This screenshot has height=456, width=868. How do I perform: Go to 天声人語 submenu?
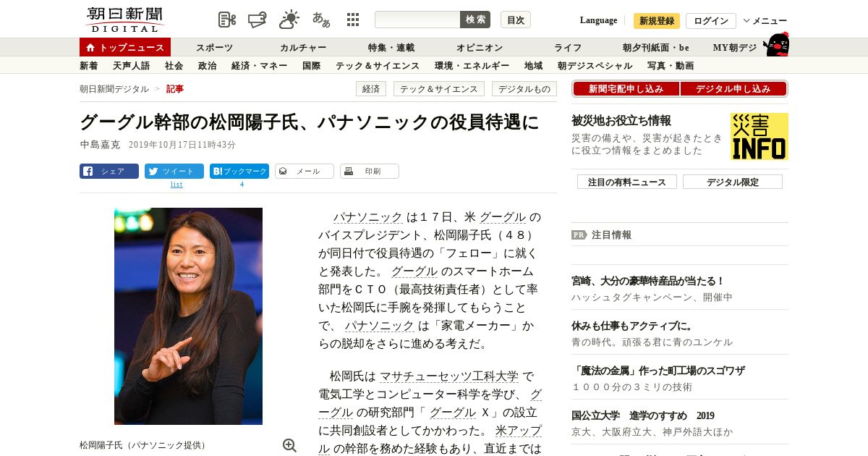[x=132, y=66]
